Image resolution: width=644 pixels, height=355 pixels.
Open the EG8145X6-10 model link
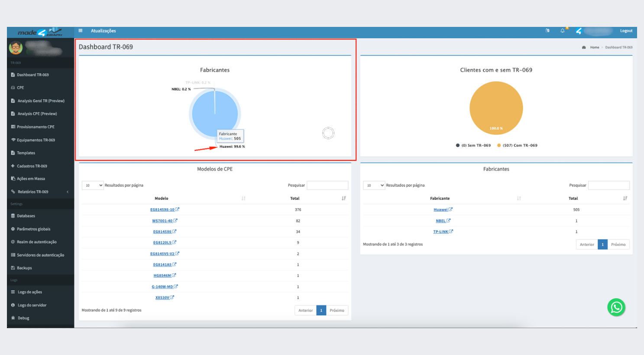click(162, 210)
